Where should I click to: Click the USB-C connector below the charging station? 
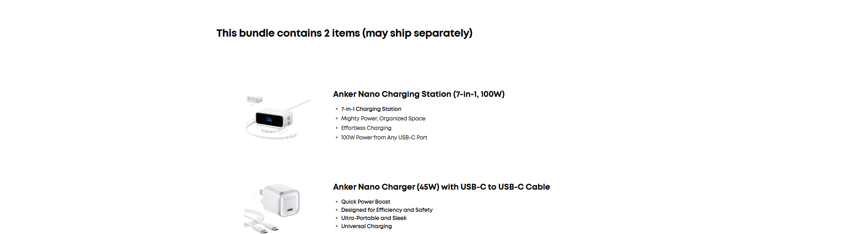293,135
